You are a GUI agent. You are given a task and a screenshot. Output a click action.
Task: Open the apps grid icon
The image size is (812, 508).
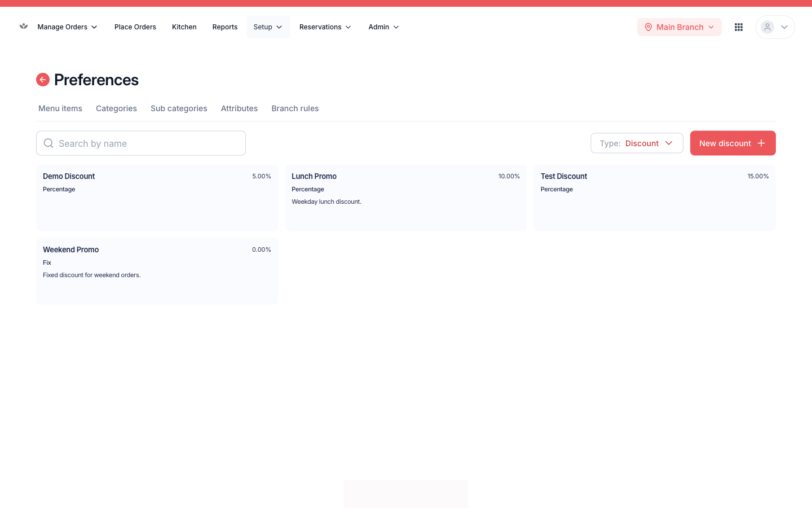(739, 27)
